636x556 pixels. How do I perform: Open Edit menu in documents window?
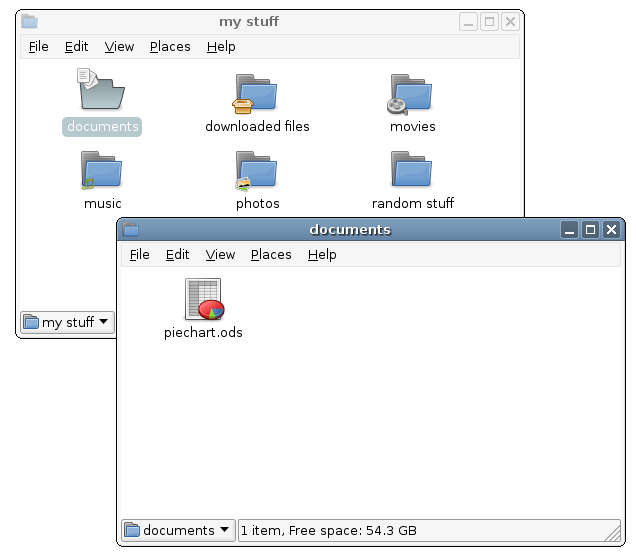coord(177,255)
